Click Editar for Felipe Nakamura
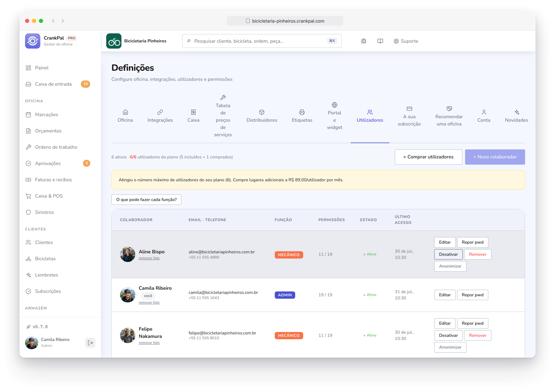The width and height of the screenshot is (555, 392). pyautogui.click(x=445, y=323)
